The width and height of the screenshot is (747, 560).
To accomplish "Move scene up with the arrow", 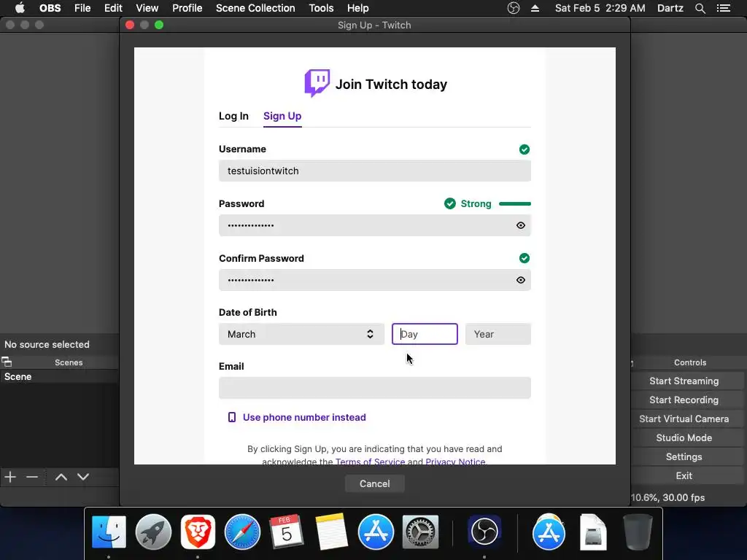I will [61, 477].
